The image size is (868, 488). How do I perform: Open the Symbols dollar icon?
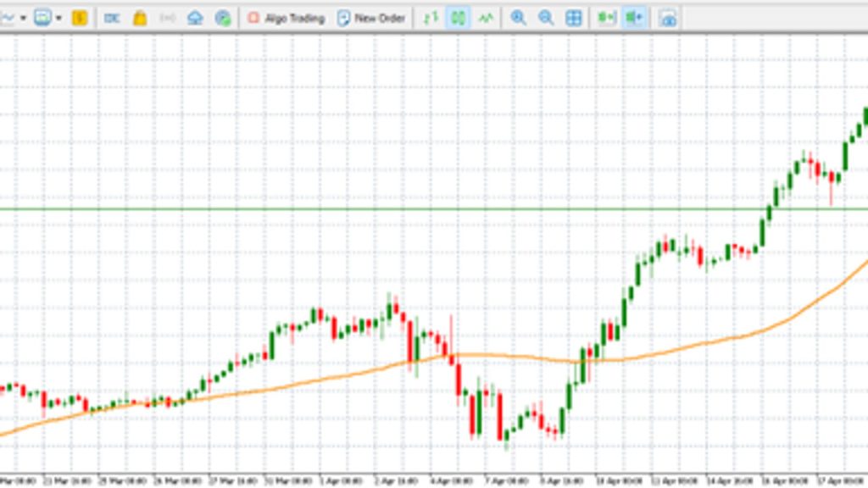click(x=80, y=18)
